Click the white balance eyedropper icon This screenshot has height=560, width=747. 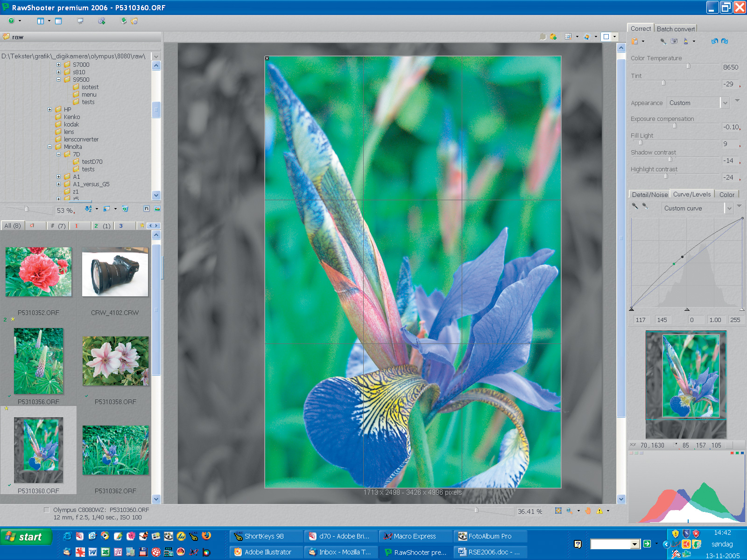663,41
